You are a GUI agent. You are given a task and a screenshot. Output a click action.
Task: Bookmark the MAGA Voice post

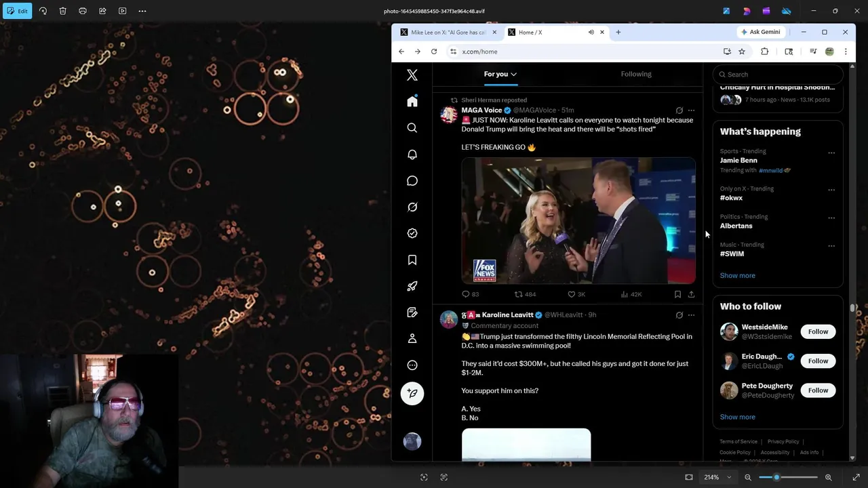point(677,294)
